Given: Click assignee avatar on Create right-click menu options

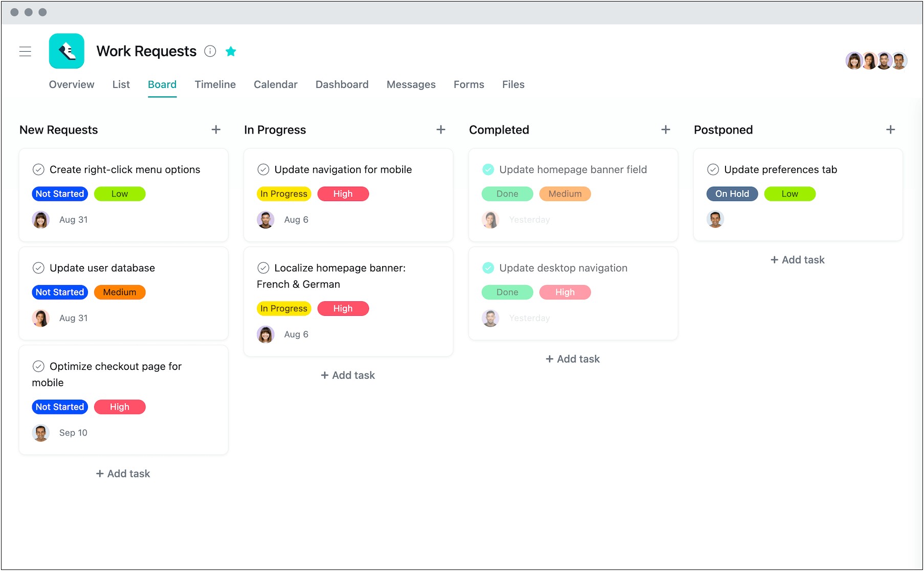Looking at the screenshot, I should coord(41,219).
